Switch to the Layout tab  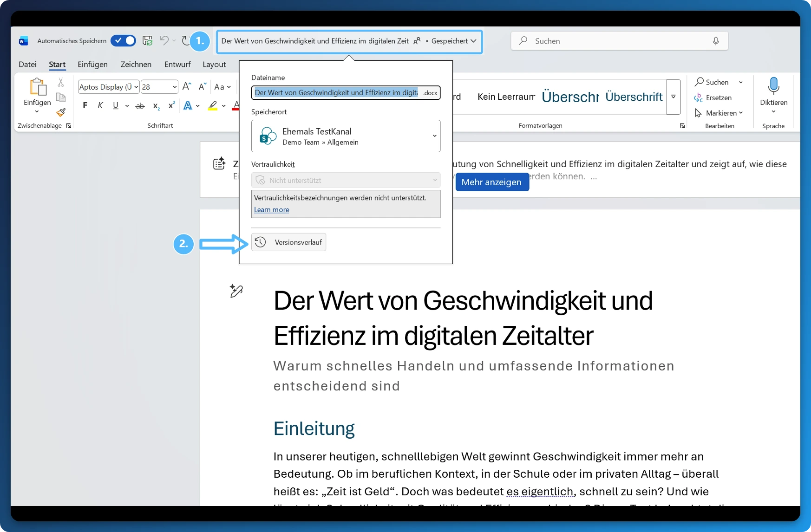click(x=214, y=65)
